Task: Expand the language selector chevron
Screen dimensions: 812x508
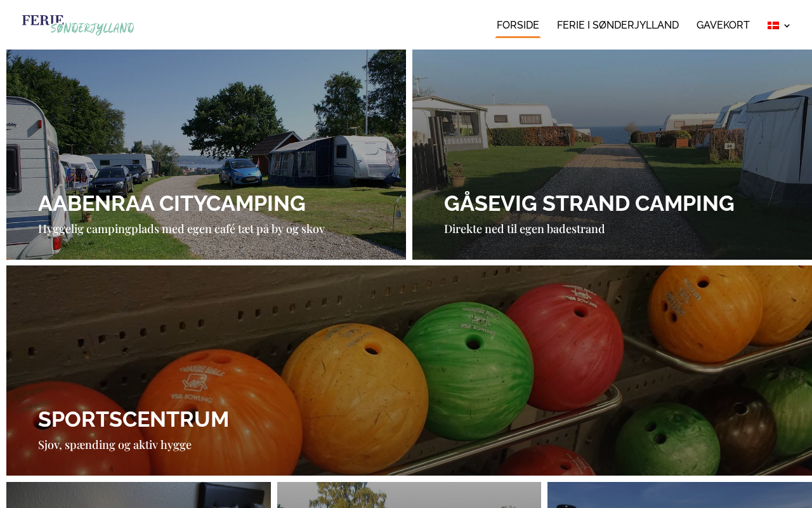Action: (x=787, y=26)
